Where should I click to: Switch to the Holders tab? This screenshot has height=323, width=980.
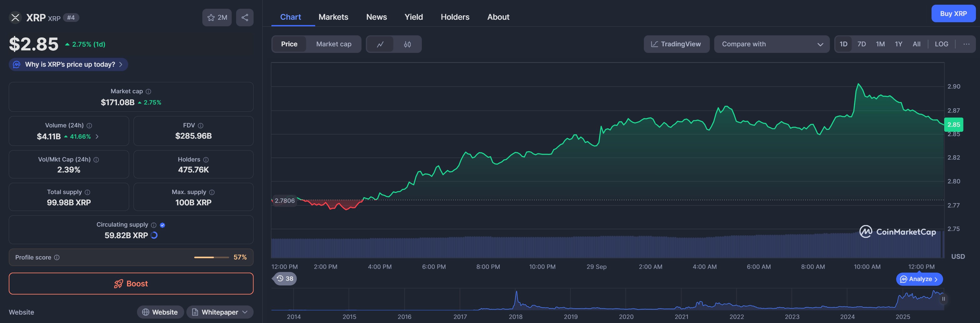[x=455, y=17]
